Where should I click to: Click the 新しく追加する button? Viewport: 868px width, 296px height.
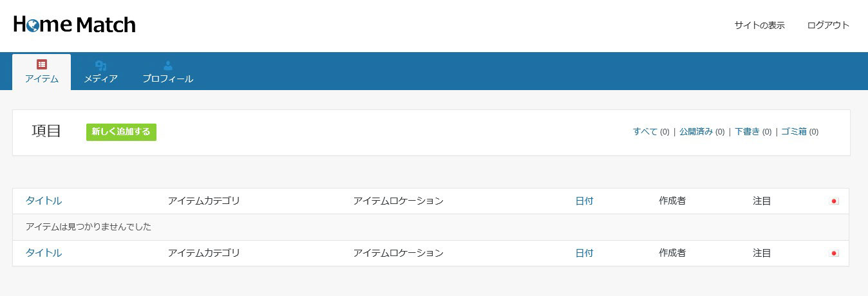(121, 132)
